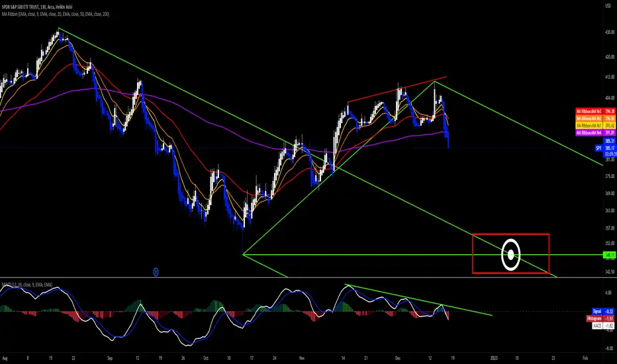Click the green 348.11 horizontal line price label
Viewport: 617px width, 364px height.
coord(609,255)
